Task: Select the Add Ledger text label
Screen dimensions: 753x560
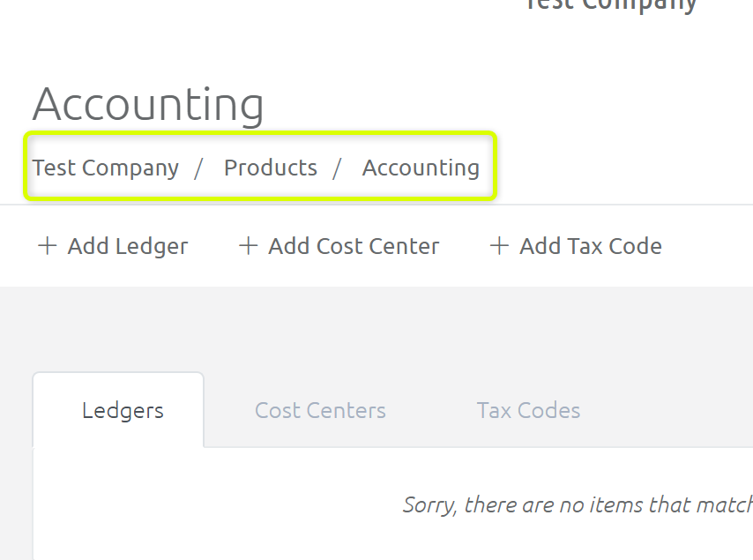Action: coord(128,246)
